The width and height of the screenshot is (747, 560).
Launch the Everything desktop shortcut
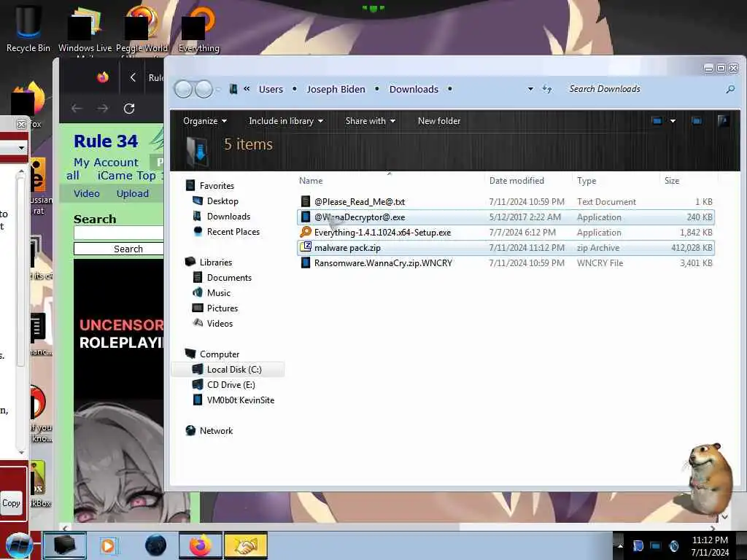coord(198,28)
